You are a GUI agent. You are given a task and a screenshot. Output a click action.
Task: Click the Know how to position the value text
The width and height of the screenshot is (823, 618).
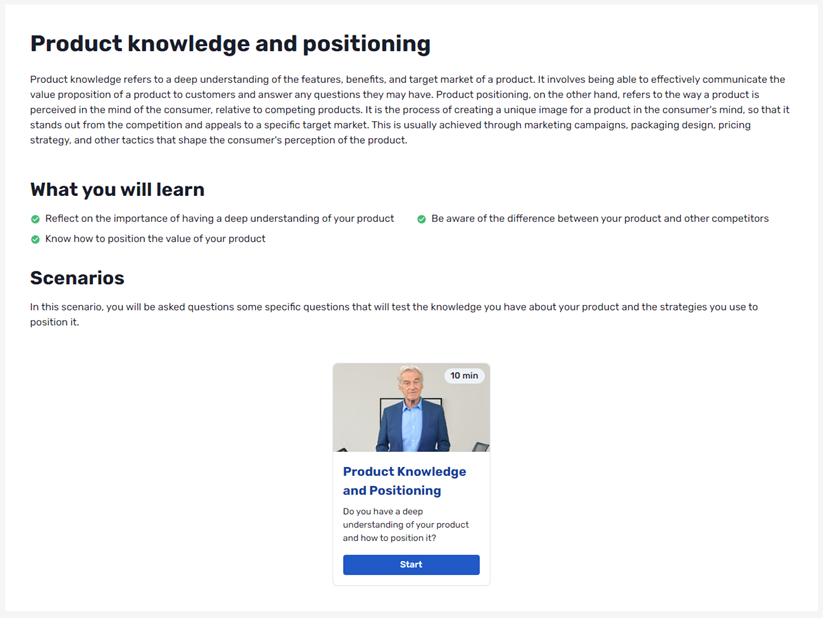(x=155, y=239)
